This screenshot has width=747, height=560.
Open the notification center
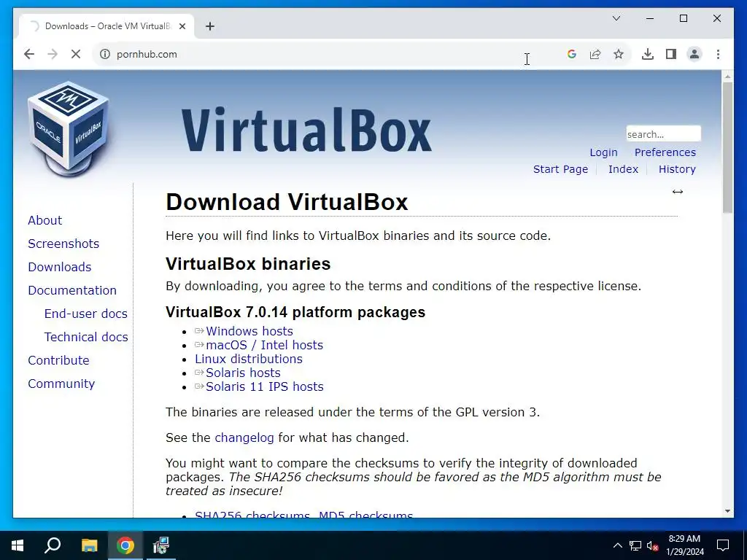723,545
